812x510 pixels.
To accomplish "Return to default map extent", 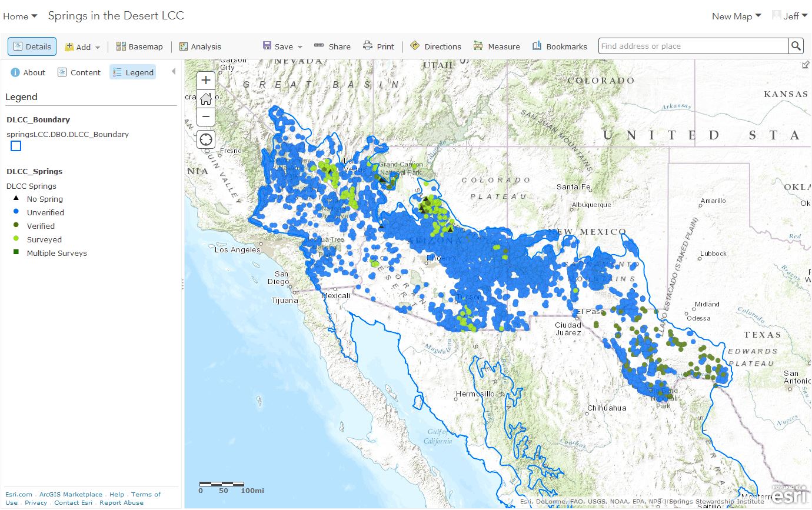I will [x=206, y=99].
